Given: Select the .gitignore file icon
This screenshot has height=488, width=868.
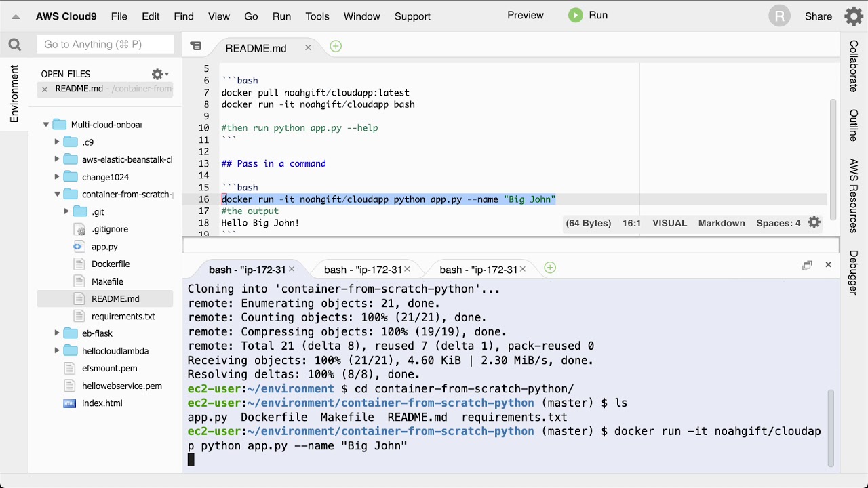Looking at the screenshot, I should pyautogui.click(x=78, y=229).
